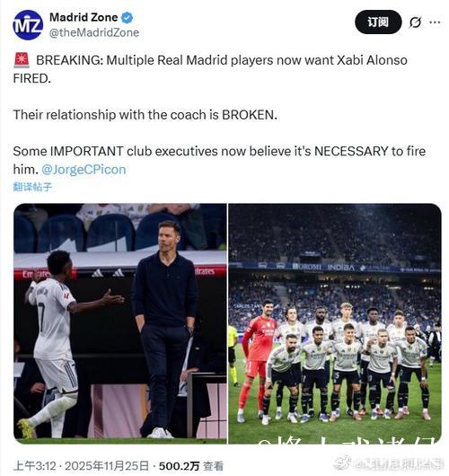Screen dimensions: 449x476
Task: Click the post timestamp 上午3:12
Action: click(x=35, y=466)
